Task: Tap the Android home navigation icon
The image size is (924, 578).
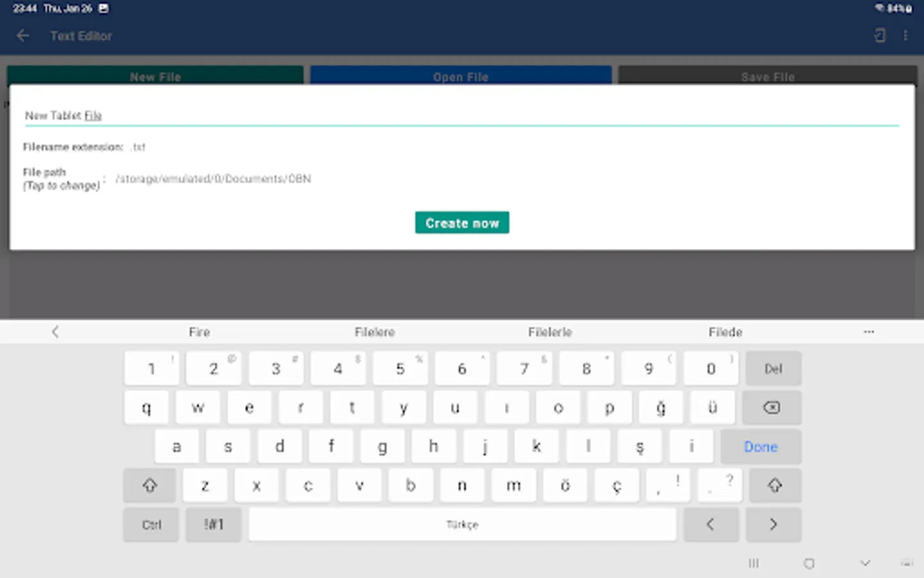Action: pos(809,563)
